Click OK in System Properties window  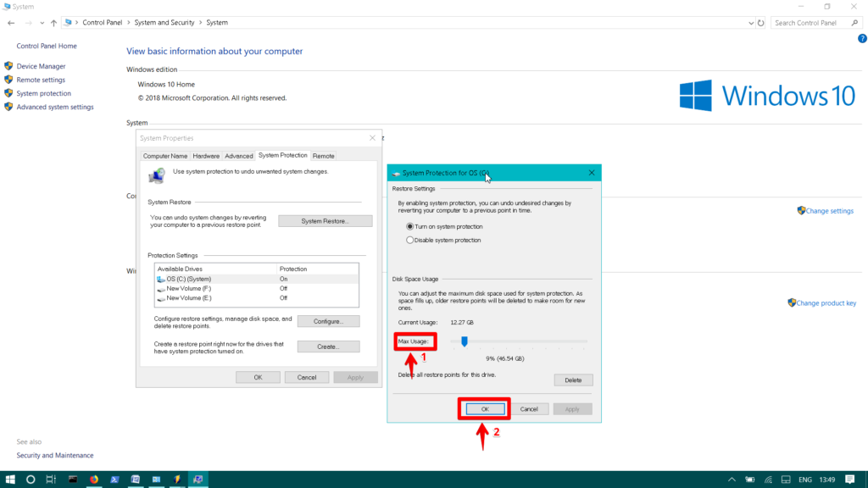258,377
